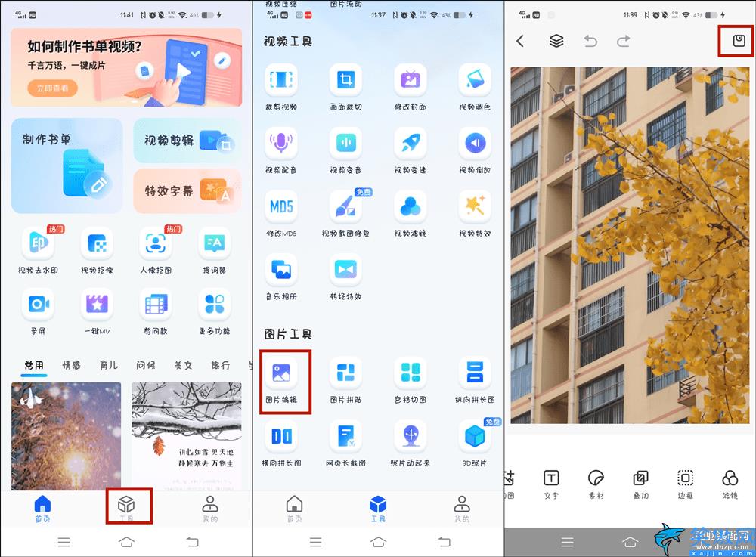Open the 网页长截图 tool

coord(345,444)
